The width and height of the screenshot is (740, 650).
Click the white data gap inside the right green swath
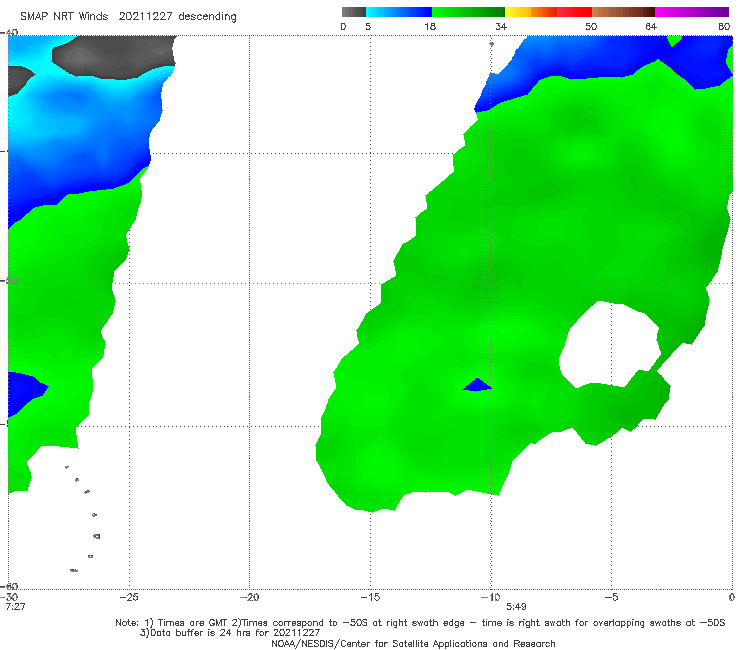click(x=610, y=344)
